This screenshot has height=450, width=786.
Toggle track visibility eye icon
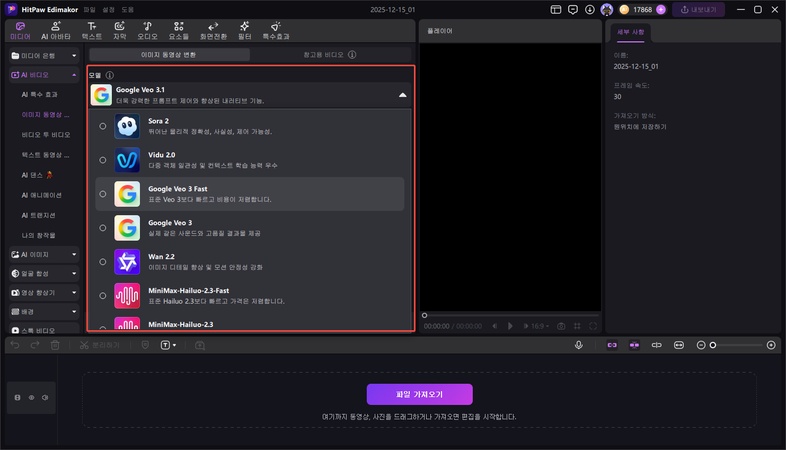(x=31, y=397)
